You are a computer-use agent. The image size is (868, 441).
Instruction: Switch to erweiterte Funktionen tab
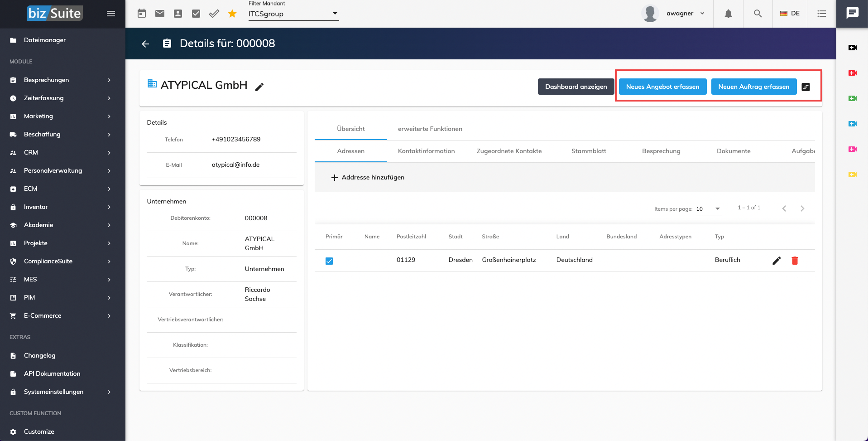[x=430, y=129]
